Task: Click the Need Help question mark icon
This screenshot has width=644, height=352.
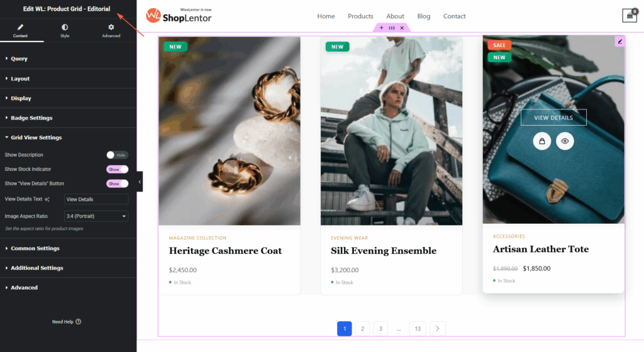Action: click(x=79, y=322)
